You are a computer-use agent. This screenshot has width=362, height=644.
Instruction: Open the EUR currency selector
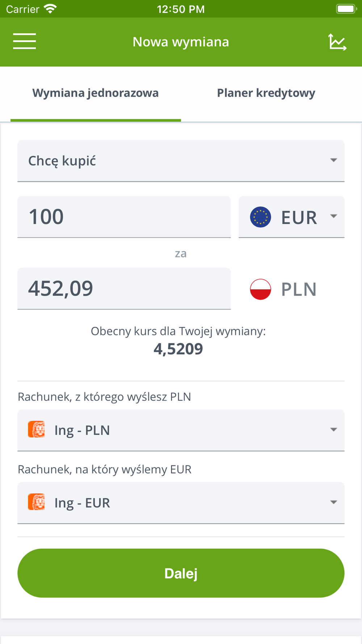[291, 217]
